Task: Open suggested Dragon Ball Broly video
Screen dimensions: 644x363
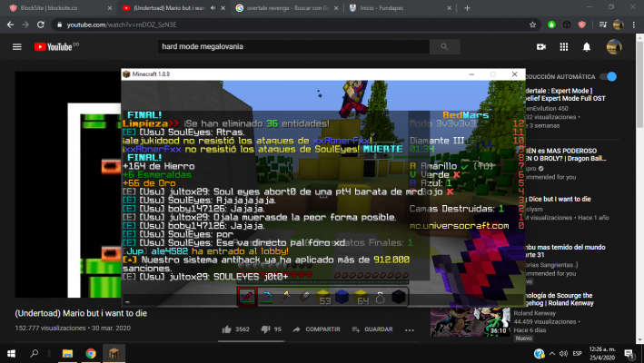Action: pyautogui.click(x=567, y=154)
